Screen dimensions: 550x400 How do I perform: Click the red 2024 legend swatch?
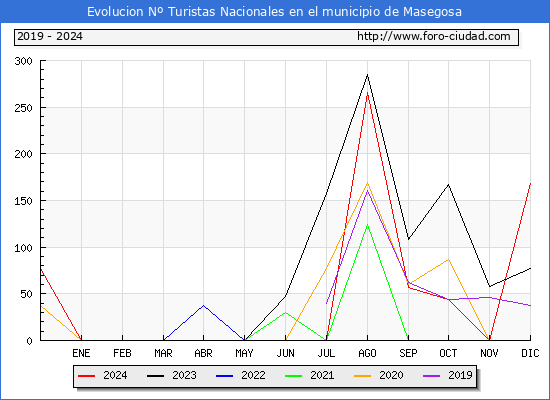pyautogui.click(x=86, y=376)
